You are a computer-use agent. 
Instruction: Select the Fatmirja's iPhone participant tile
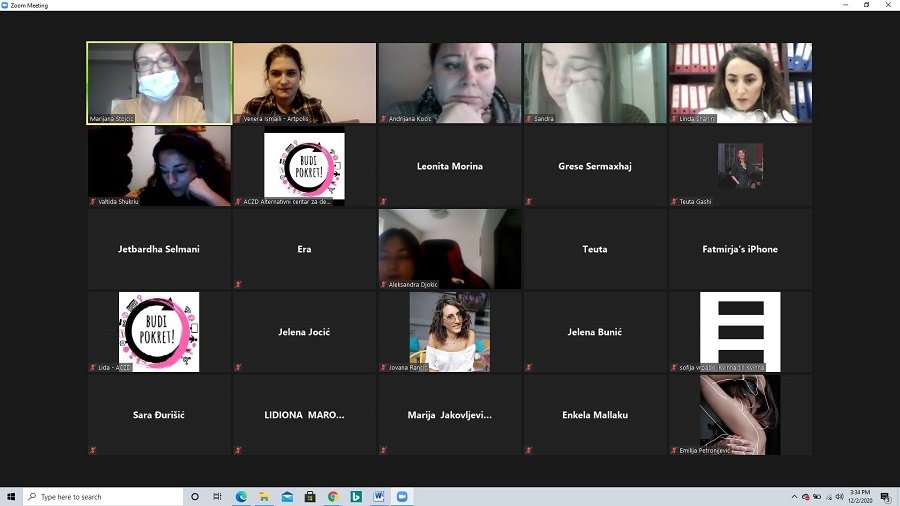(740, 249)
